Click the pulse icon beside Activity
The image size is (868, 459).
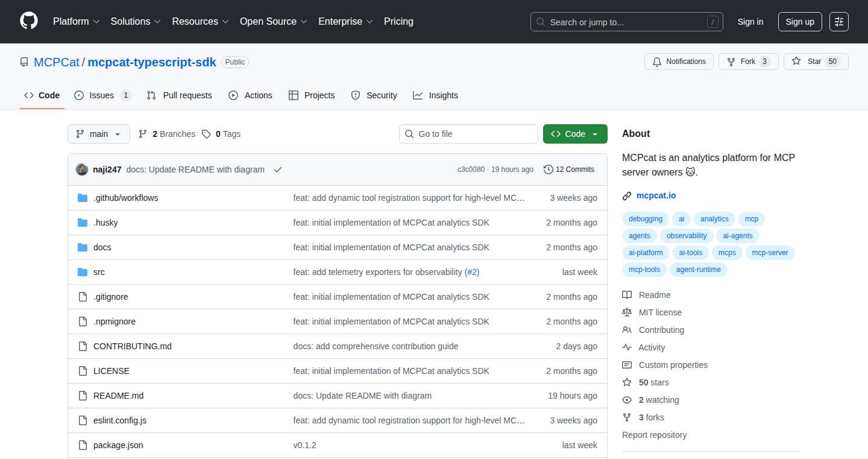click(x=627, y=347)
